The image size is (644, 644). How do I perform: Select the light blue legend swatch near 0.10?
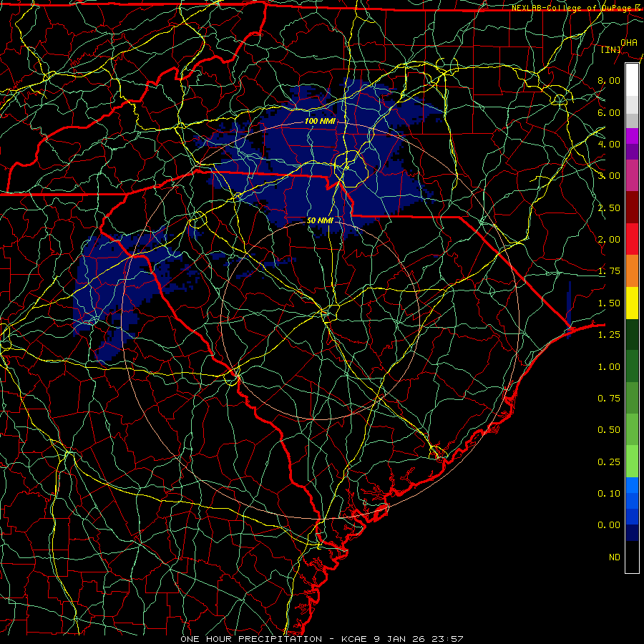click(632, 485)
